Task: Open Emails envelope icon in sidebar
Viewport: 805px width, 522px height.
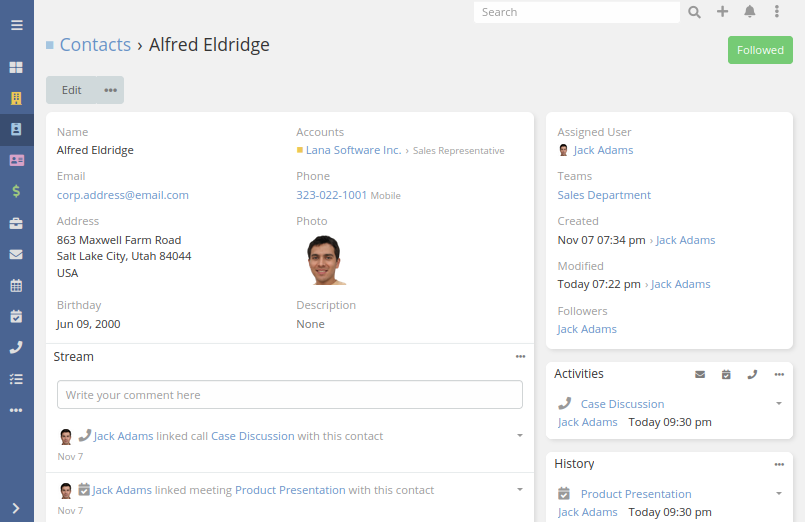Action: (16, 255)
